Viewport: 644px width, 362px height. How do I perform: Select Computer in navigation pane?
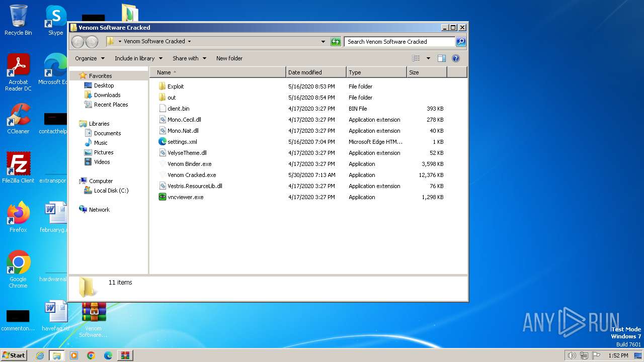[101, 181]
